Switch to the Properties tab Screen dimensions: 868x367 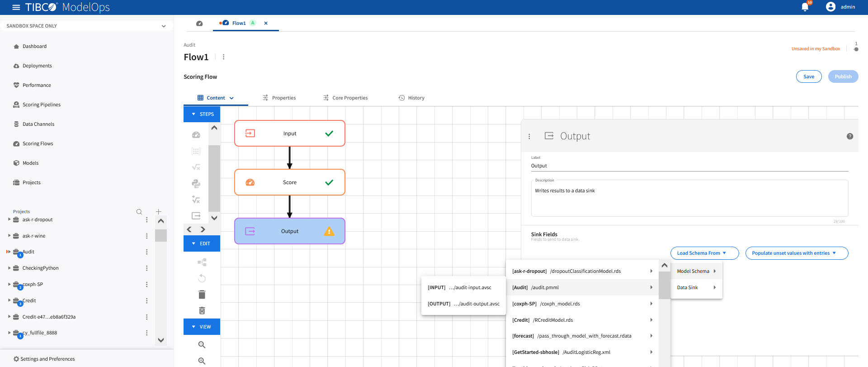[279, 98]
